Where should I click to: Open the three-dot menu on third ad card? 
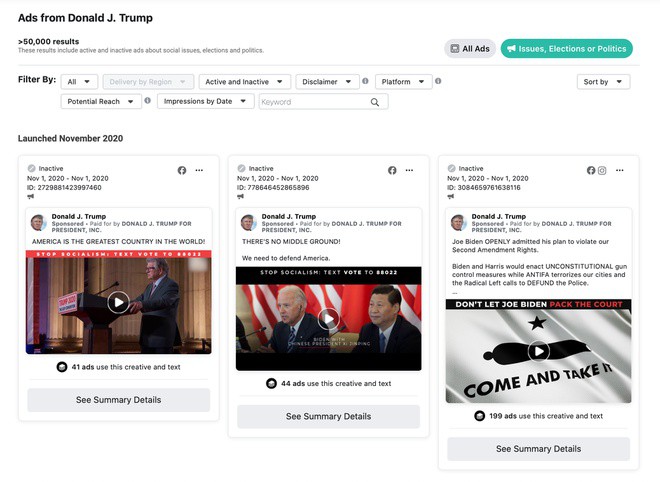(x=619, y=170)
